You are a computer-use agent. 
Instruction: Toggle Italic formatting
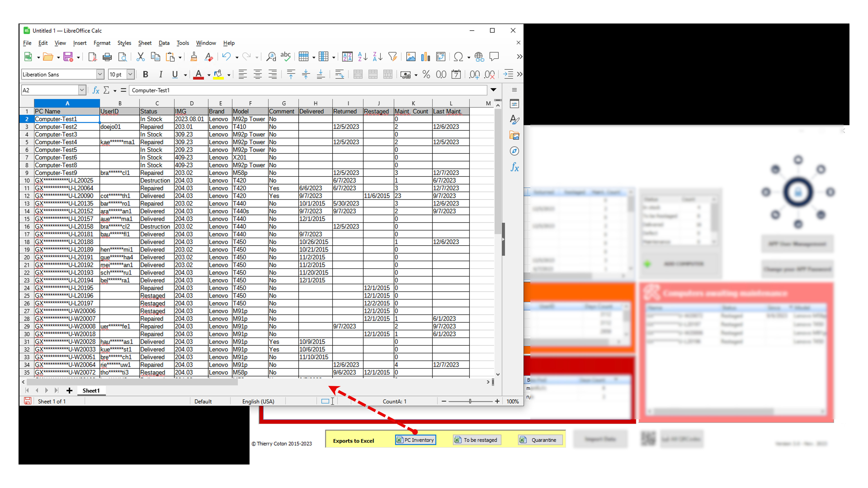161,74
